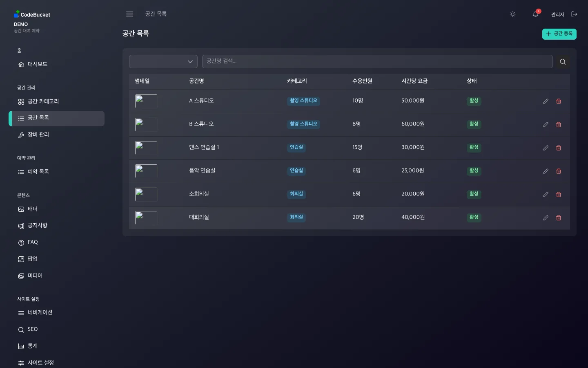The height and width of the screenshot is (368, 588).
Task: Open the FAQ page in sidebar
Action: [x=33, y=242]
